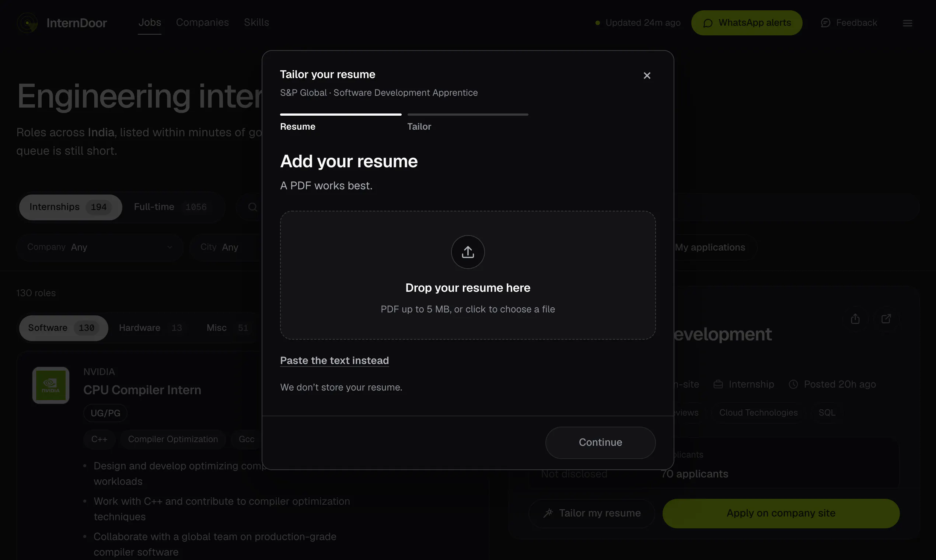Click the share icon on job detail panel
The height and width of the screenshot is (560, 936).
(855, 319)
